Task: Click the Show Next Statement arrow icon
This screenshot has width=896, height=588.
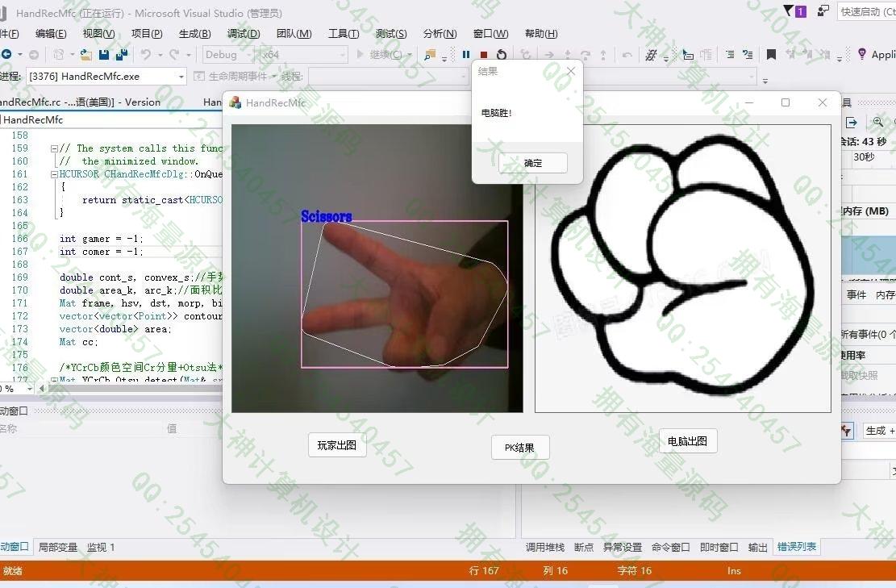Action: click(x=549, y=55)
